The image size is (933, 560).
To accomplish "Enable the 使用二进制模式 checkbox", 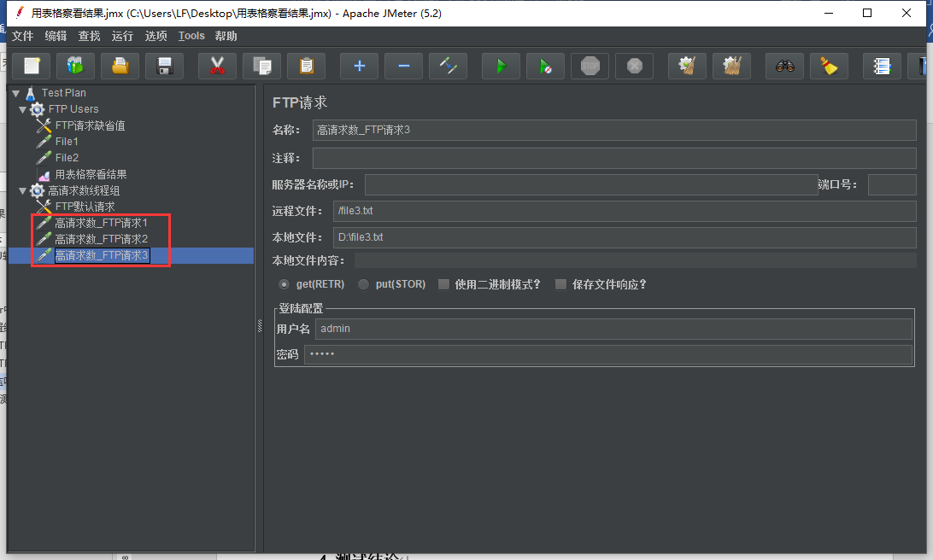I will (443, 284).
